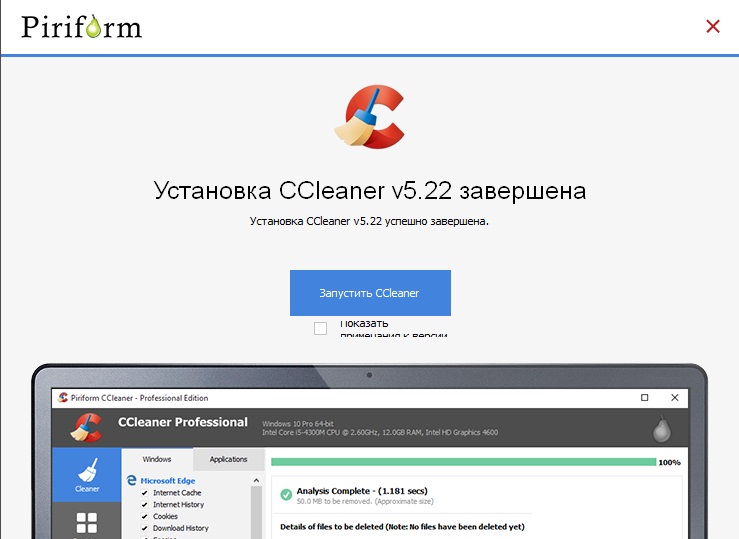This screenshot has height=539, width=739.
Task: Click the grey pear icon in header
Action: (662, 429)
